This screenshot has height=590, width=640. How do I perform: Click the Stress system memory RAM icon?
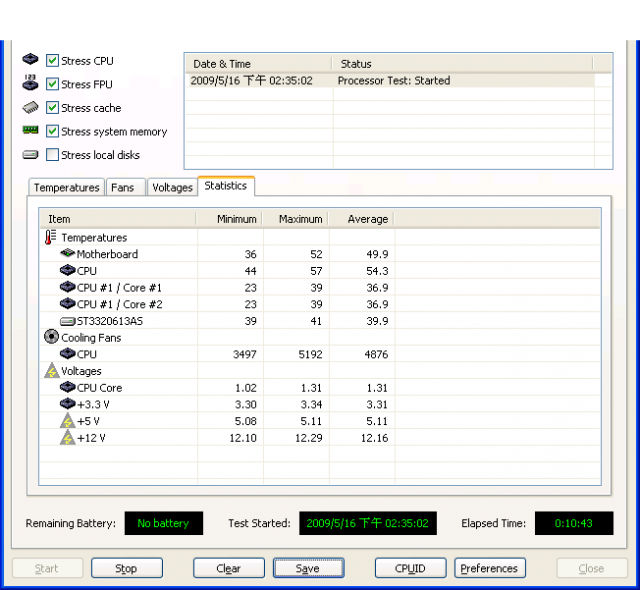tap(30, 130)
